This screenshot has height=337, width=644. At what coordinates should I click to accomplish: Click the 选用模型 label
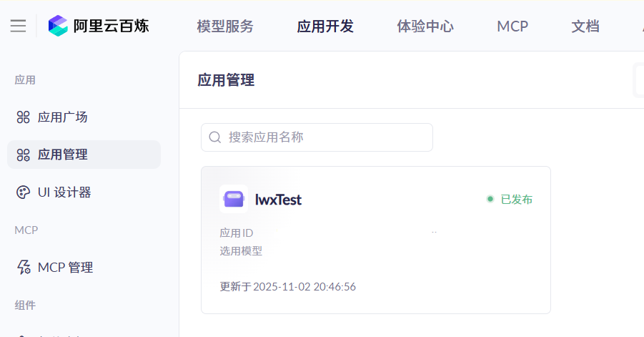[x=241, y=250]
